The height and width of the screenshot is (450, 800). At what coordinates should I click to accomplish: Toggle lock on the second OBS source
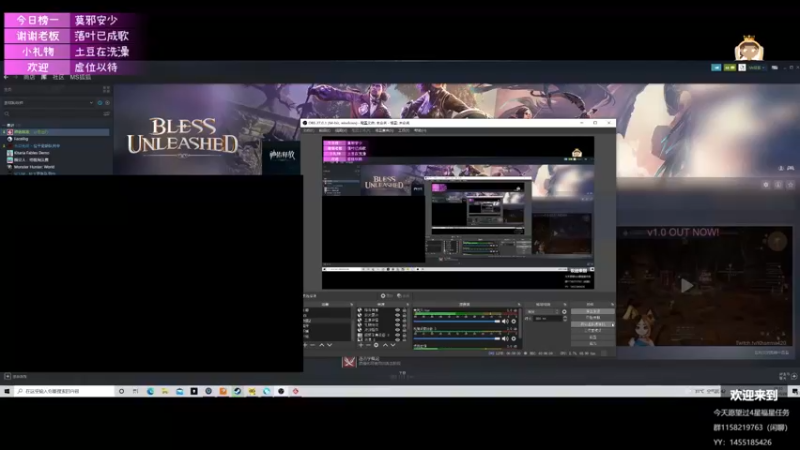pyautogui.click(x=405, y=315)
